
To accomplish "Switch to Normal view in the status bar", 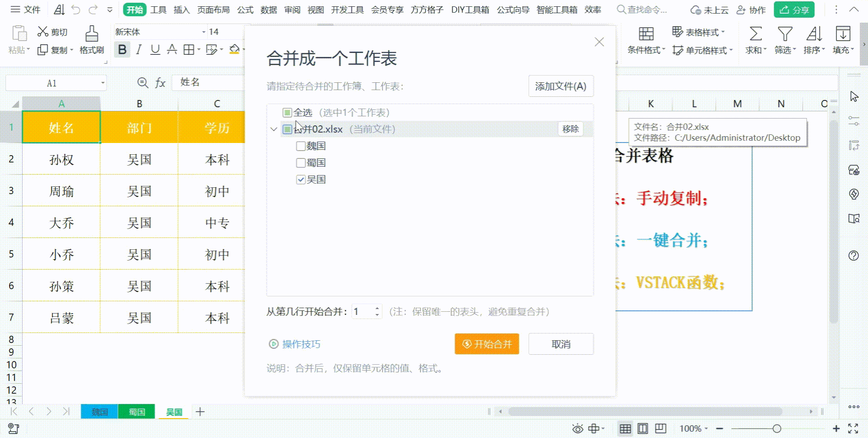I will point(625,428).
